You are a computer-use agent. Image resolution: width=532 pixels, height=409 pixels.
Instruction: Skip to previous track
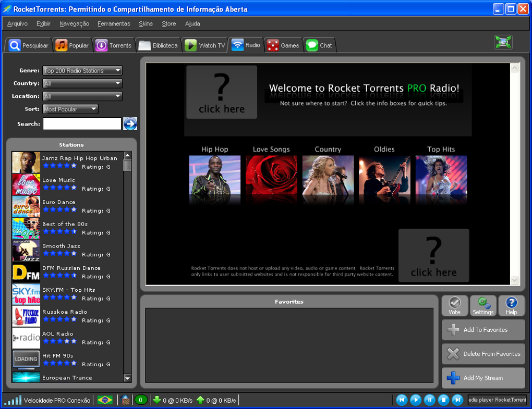point(402,400)
